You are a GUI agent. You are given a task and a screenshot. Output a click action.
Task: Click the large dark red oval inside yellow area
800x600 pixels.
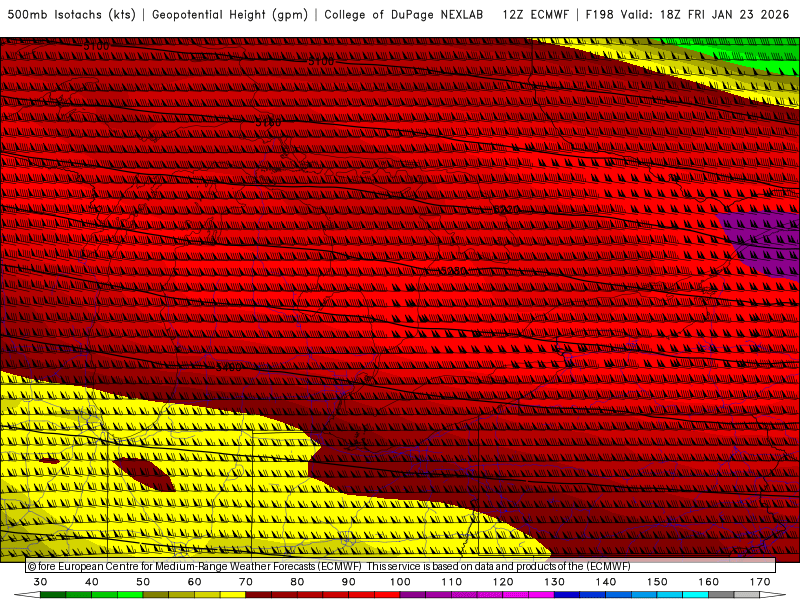[x=144, y=474]
